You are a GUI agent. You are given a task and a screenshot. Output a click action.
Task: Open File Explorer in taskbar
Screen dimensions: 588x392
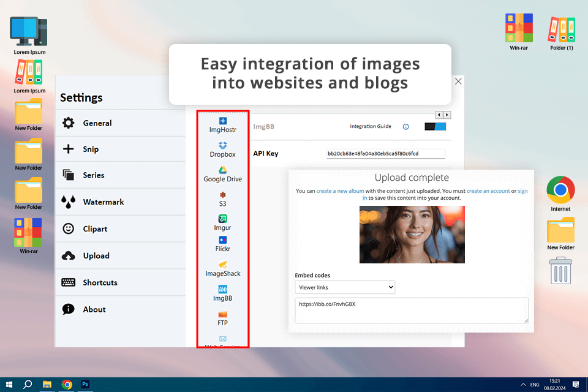coord(47,384)
